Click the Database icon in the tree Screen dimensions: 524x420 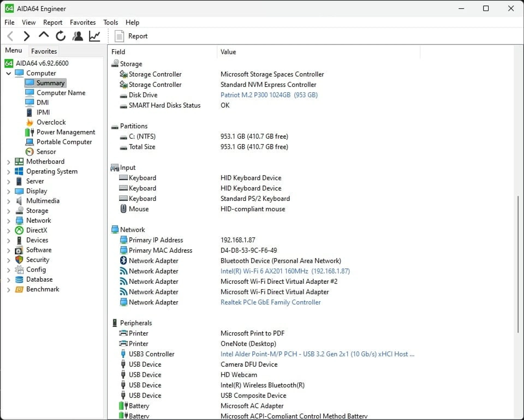click(19, 279)
